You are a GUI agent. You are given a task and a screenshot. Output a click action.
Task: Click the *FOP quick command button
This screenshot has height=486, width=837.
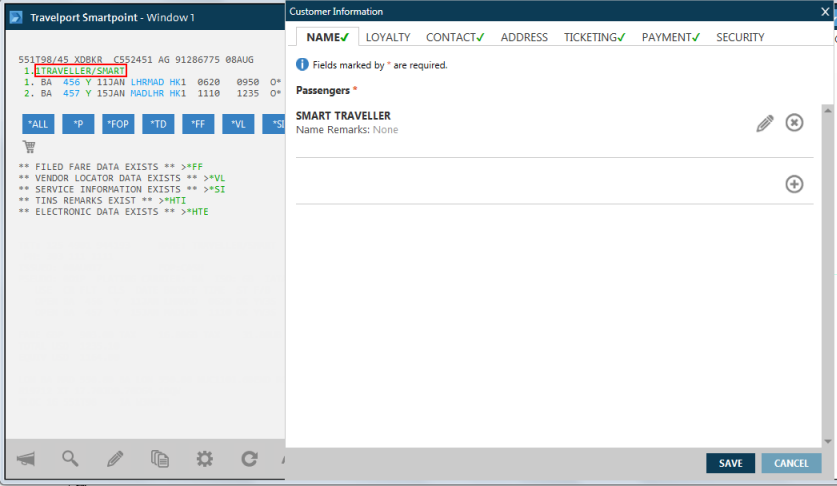(x=118, y=124)
